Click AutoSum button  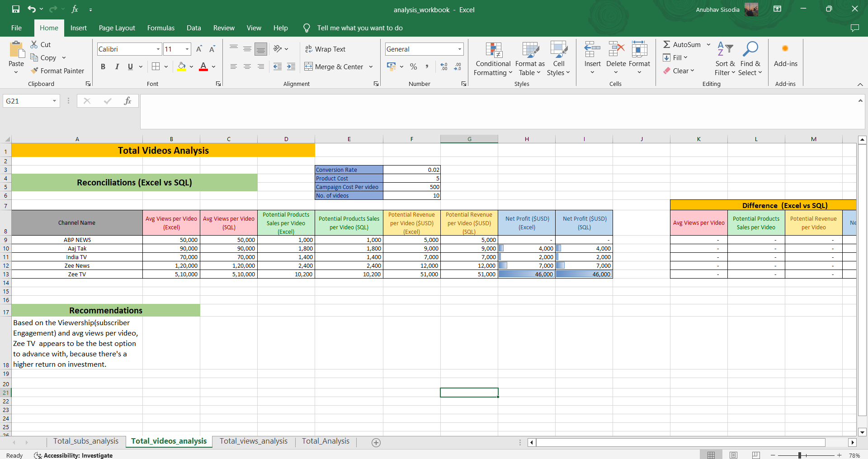click(682, 44)
